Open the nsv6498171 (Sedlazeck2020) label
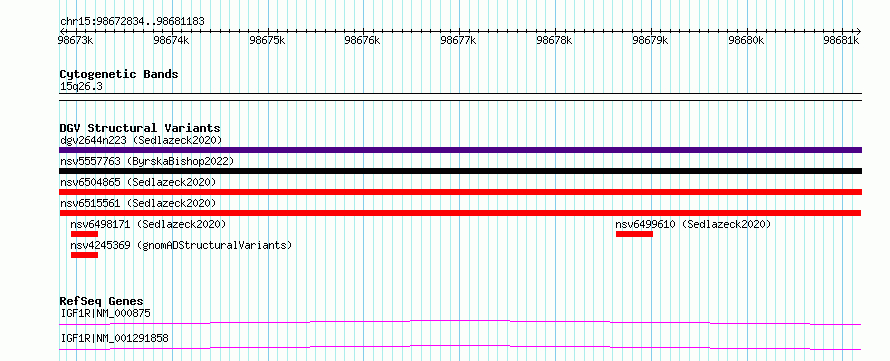890x361 pixels. coord(148,224)
